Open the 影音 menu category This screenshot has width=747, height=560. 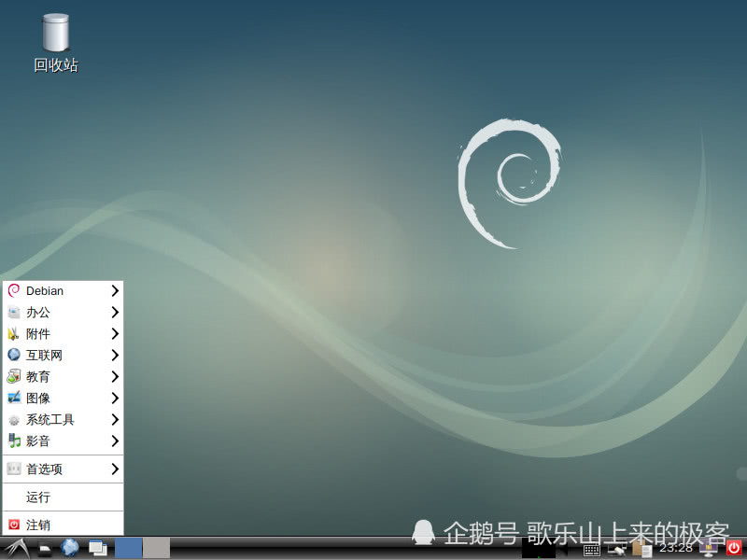pyautogui.click(x=63, y=441)
